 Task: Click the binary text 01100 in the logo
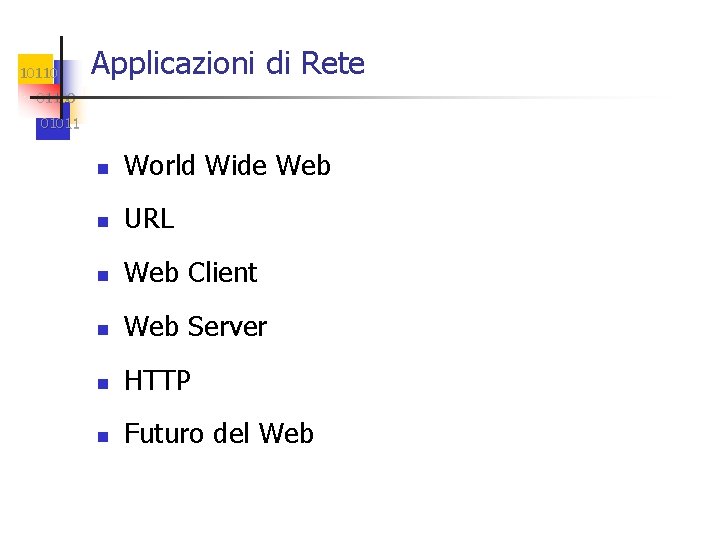click(55, 98)
